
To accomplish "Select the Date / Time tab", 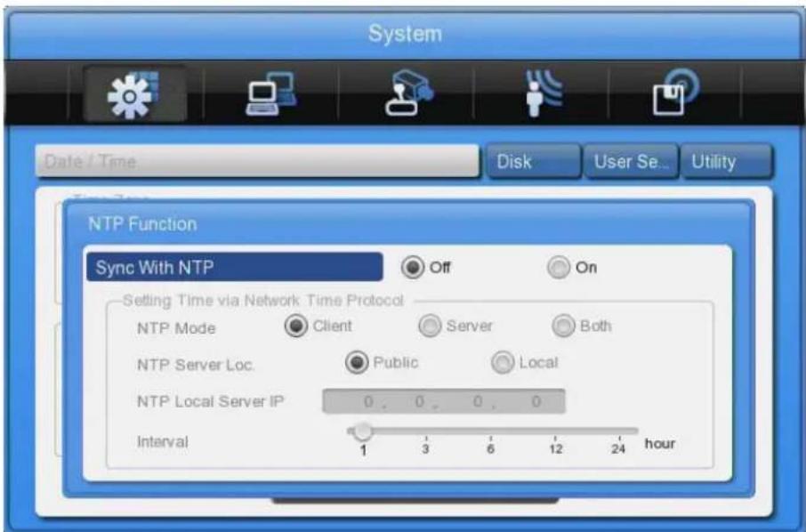I will click(257, 161).
